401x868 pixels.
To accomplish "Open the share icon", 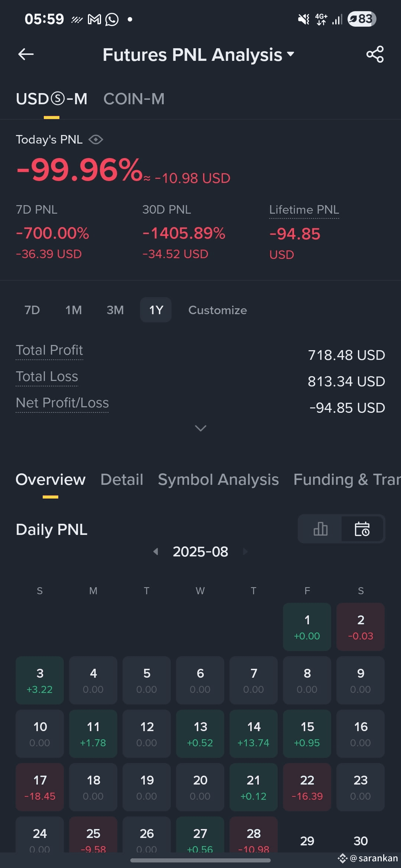I will point(375,55).
